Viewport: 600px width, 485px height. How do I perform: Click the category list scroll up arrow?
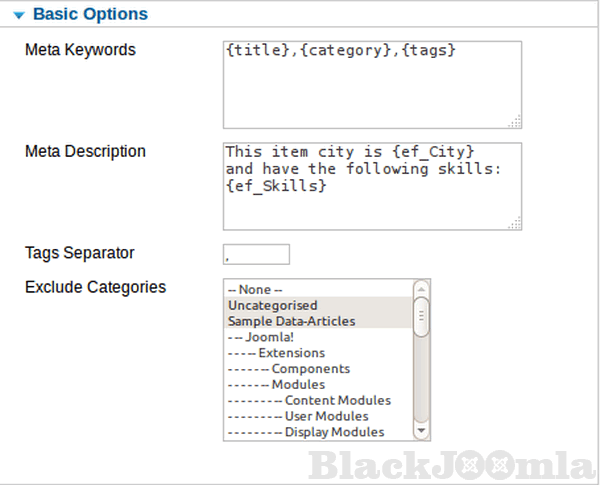tap(421, 288)
